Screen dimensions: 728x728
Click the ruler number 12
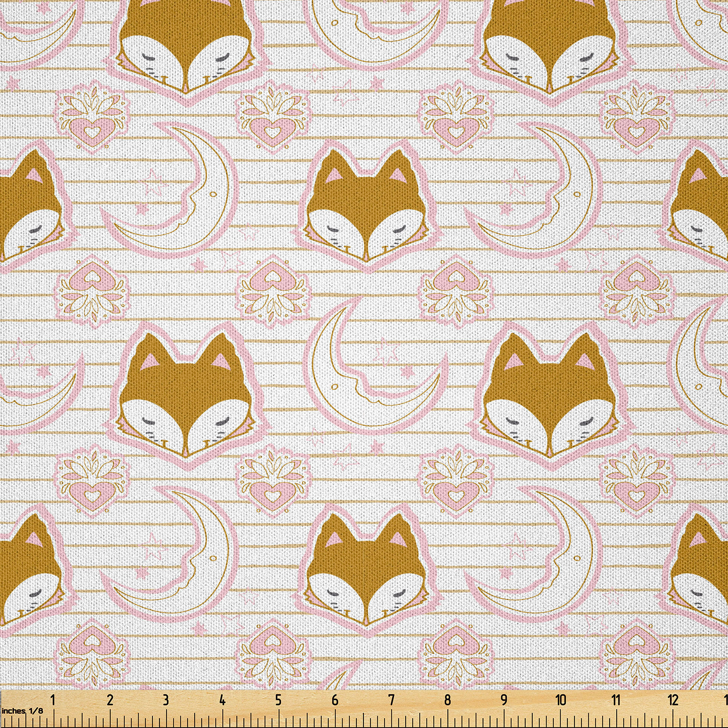[x=673, y=700]
